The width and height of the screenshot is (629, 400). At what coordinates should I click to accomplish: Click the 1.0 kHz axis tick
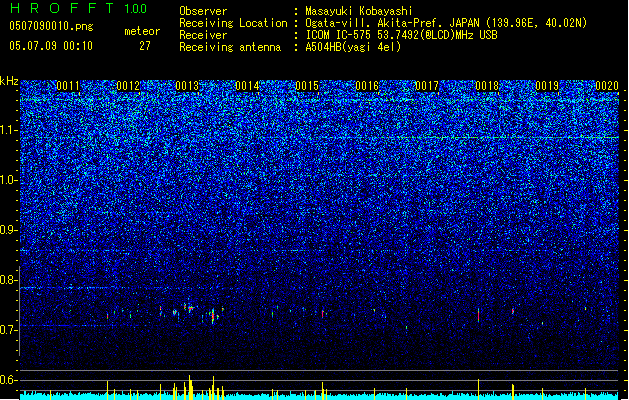tap(9, 180)
